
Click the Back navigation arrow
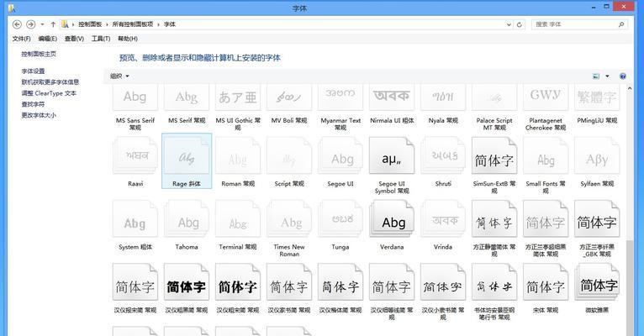(17, 24)
